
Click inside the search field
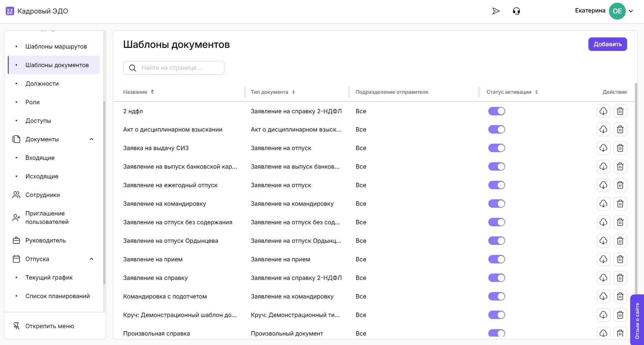(174, 67)
